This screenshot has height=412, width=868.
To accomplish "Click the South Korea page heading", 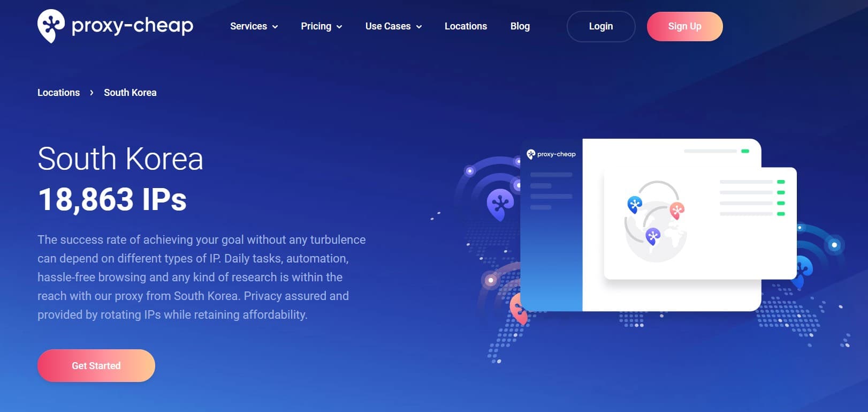I will click(x=120, y=159).
